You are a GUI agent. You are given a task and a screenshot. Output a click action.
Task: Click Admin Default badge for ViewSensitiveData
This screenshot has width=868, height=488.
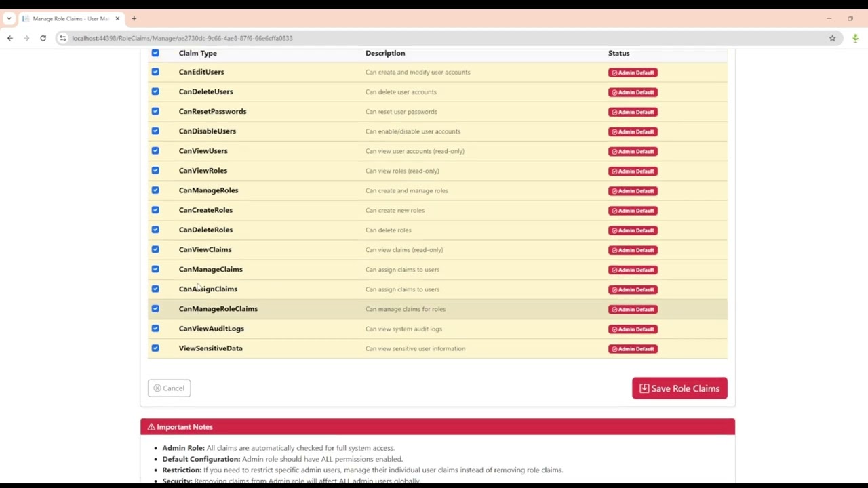(633, 348)
